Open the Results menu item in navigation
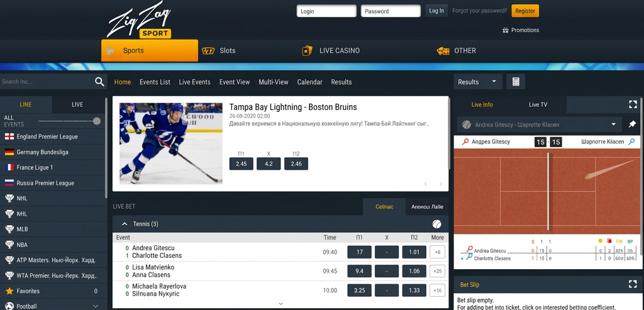Viewport: 644px width, 310px height. (341, 82)
